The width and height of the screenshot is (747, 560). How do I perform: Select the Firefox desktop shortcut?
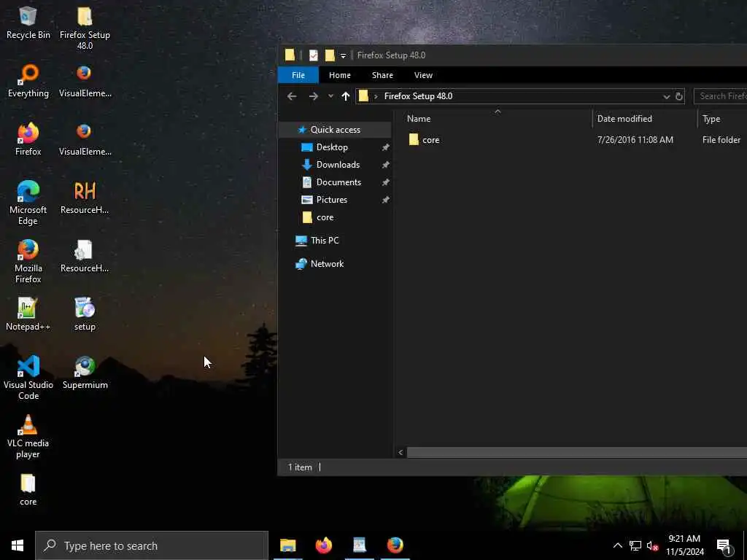[x=28, y=139]
